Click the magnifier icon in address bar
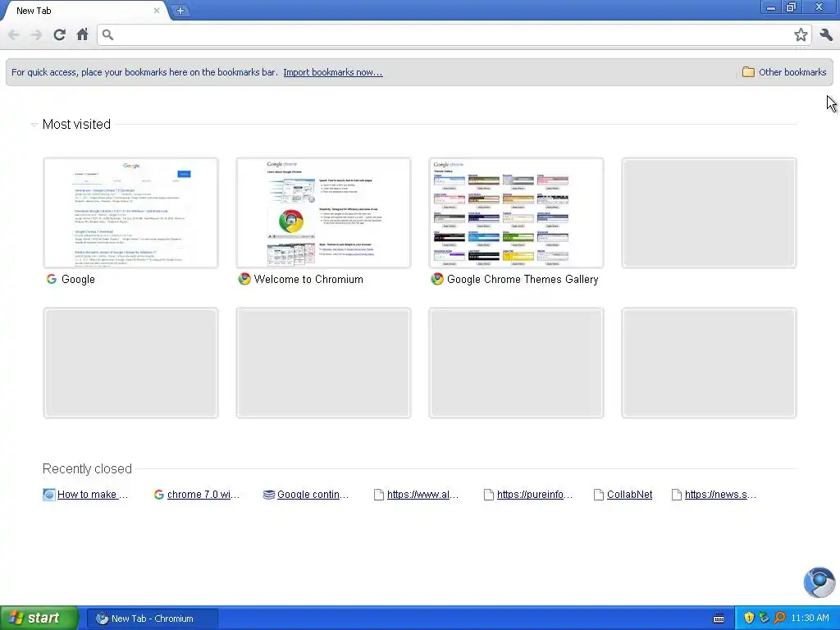The width and height of the screenshot is (840, 630). pyautogui.click(x=107, y=34)
